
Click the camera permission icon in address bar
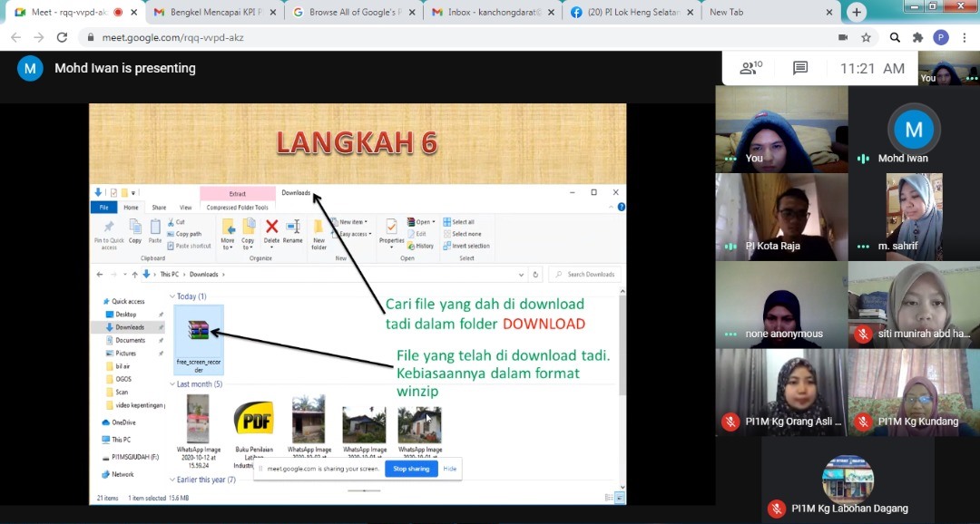tap(843, 37)
